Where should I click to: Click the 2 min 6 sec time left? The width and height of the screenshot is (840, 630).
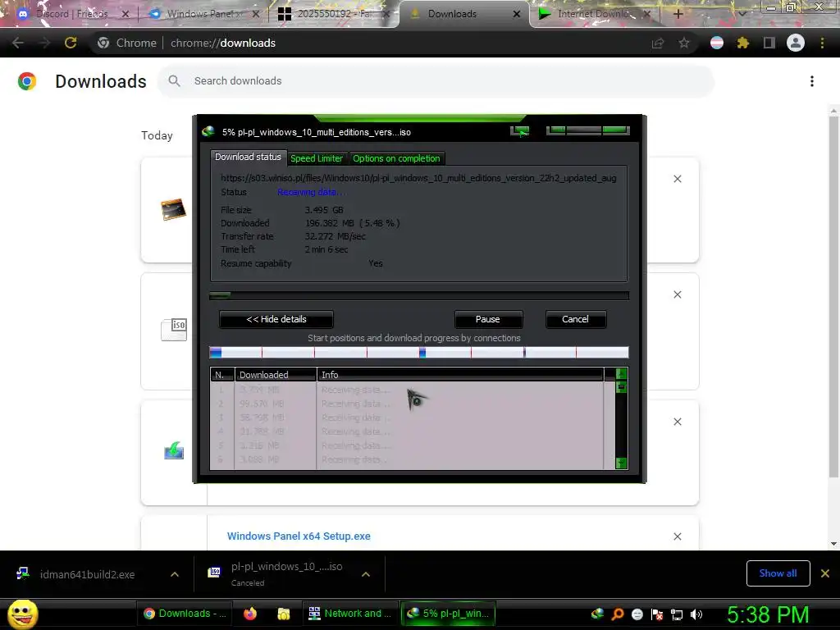(x=326, y=249)
